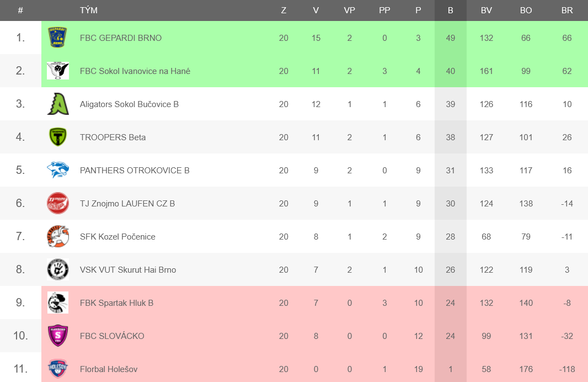The image size is (588, 382).
Task: Open the TJ Znojmo LAUFEN CZ B link
Action: click(x=127, y=203)
